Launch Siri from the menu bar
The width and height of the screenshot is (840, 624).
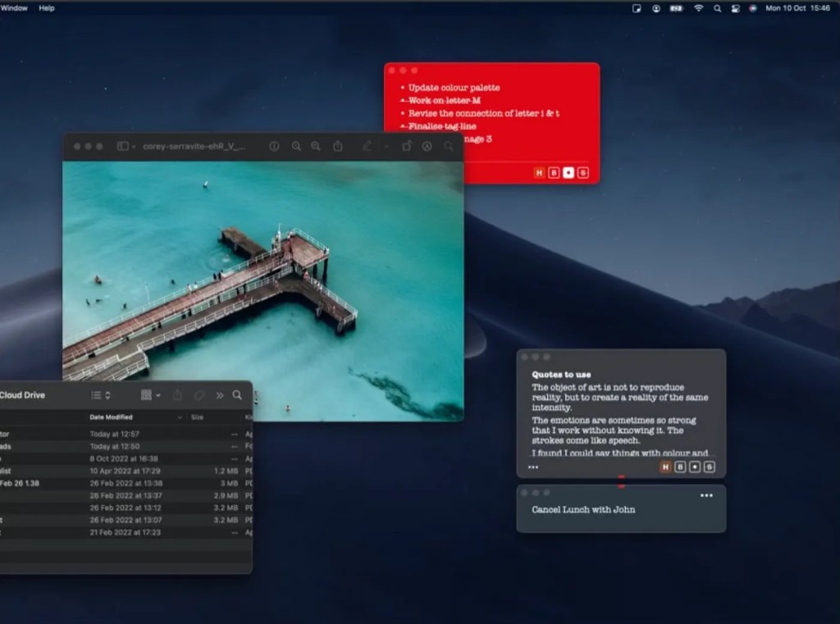click(753, 8)
